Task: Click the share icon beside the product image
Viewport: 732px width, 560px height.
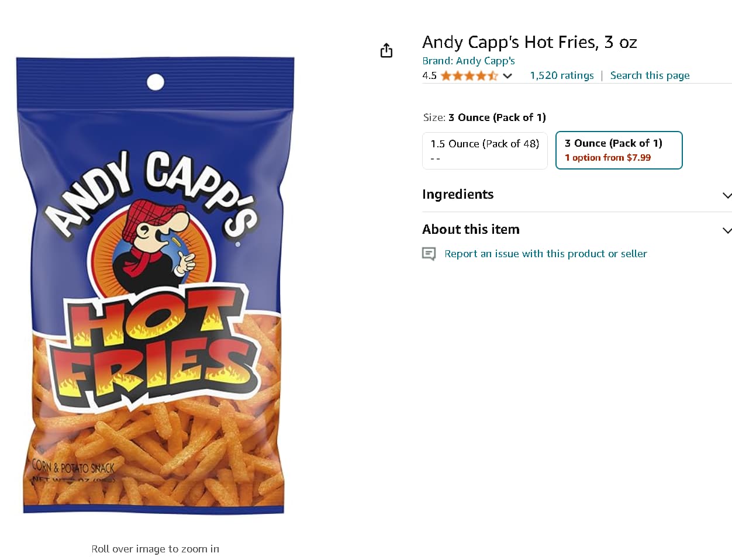Action: (386, 51)
